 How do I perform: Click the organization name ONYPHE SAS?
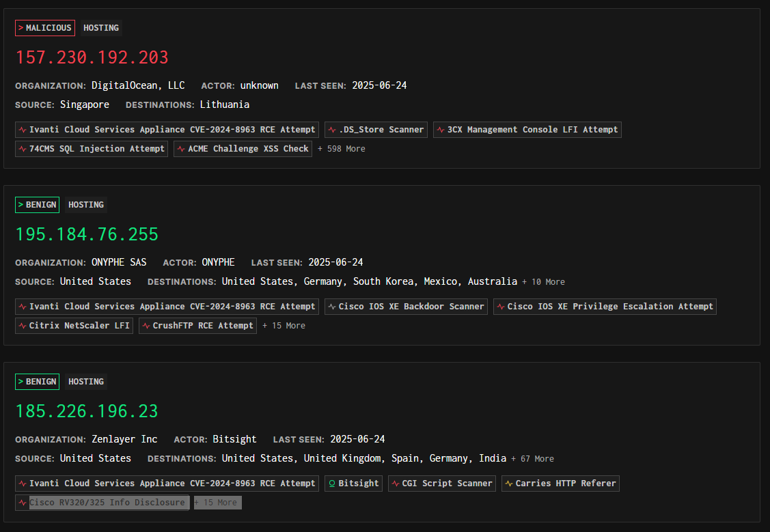119,262
